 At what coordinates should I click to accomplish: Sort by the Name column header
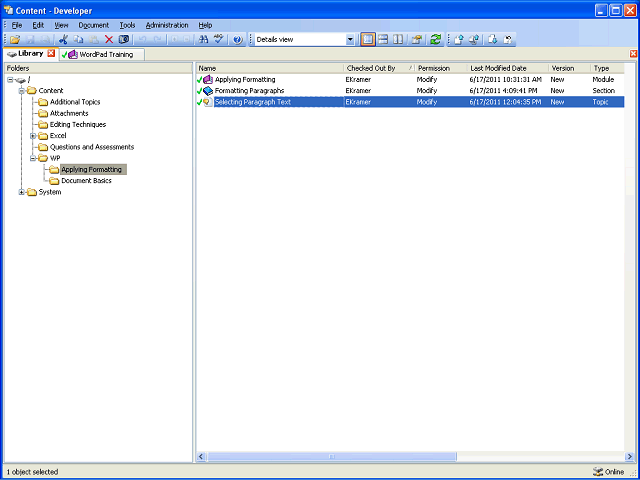[x=270, y=68]
